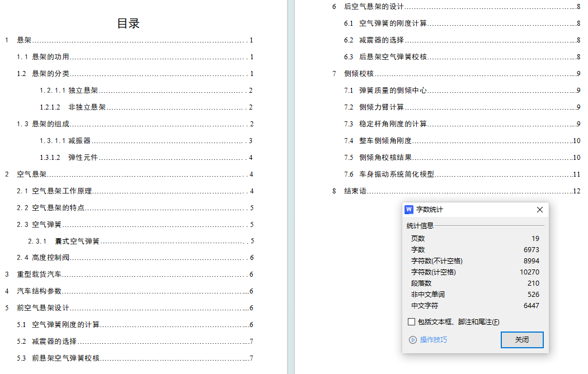
Task: Click TOC entry 2.4 高度控制阀
Action: point(135,258)
